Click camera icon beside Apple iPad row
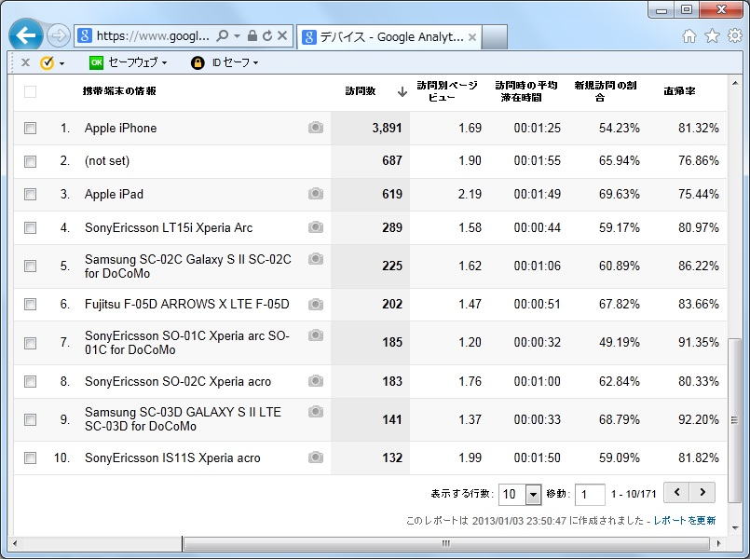Image resolution: width=750 pixels, height=560 pixels. [x=316, y=194]
